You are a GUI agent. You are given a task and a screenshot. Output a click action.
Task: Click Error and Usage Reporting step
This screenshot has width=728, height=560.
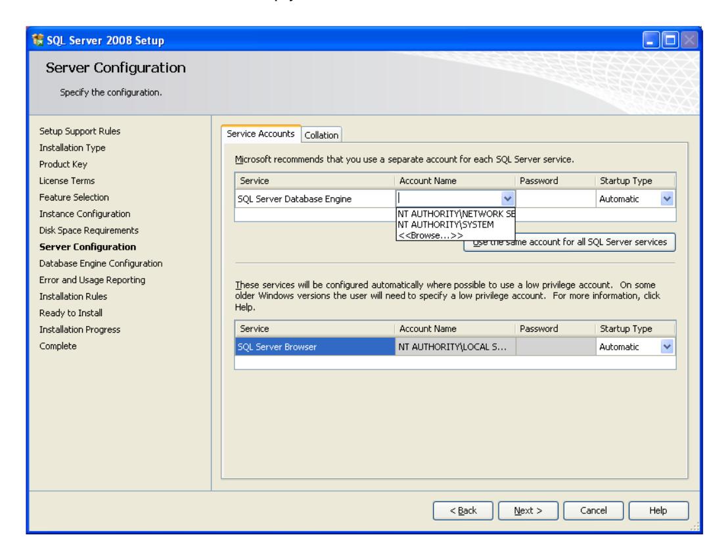92,280
